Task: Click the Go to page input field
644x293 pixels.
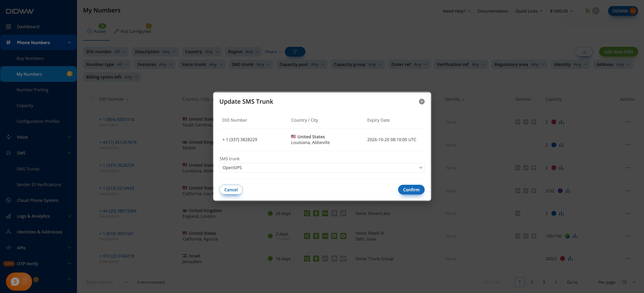Action: [x=586, y=282]
